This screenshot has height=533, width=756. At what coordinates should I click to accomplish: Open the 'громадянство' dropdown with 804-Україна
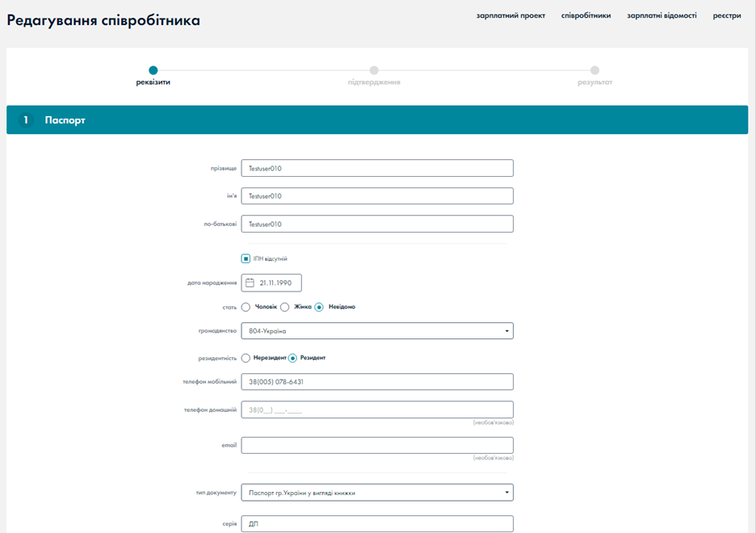[377, 331]
